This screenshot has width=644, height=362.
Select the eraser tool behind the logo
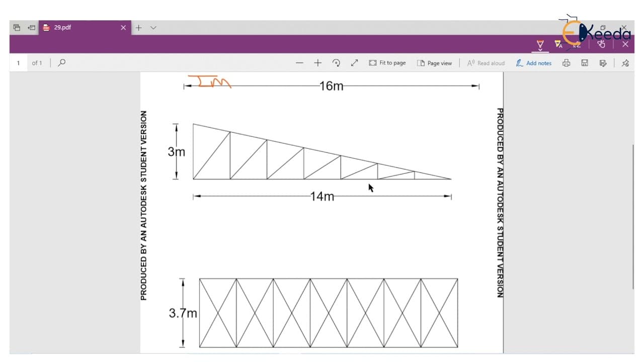[577, 45]
